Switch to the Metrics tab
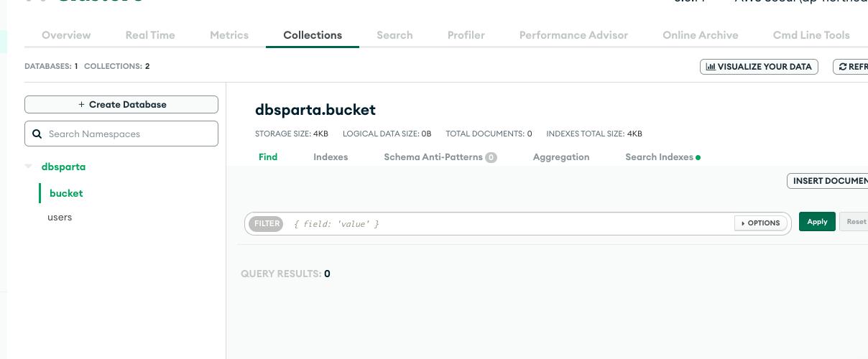Screen dimensions: 868x359 click(x=229, y=34)
